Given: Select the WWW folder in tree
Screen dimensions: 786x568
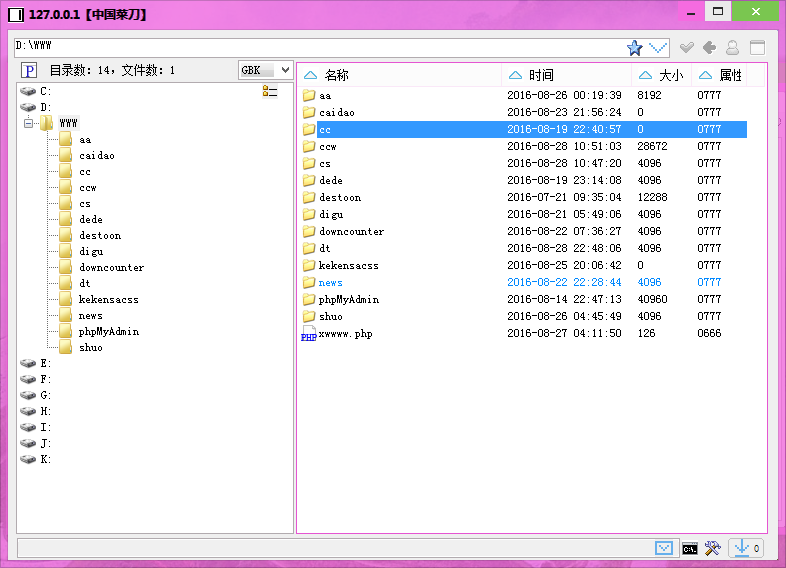Looking at the screenshot, I should point(68,123).
